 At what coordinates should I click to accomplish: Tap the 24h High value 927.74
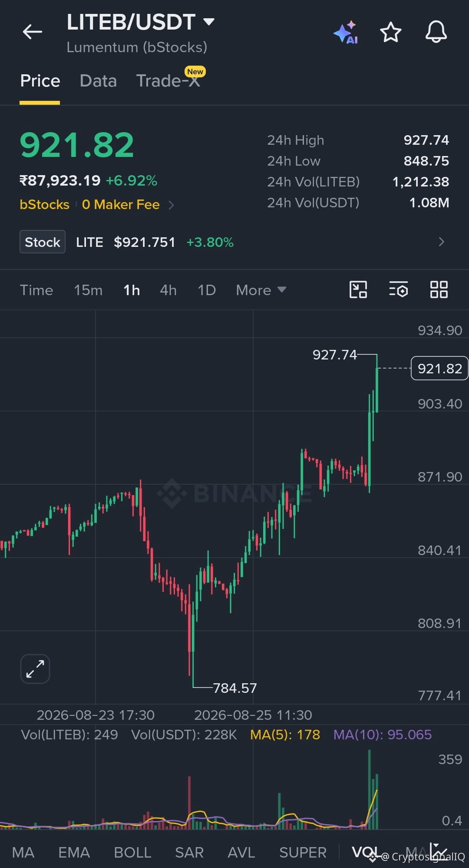pyautogui.click(x=426, y=140)
